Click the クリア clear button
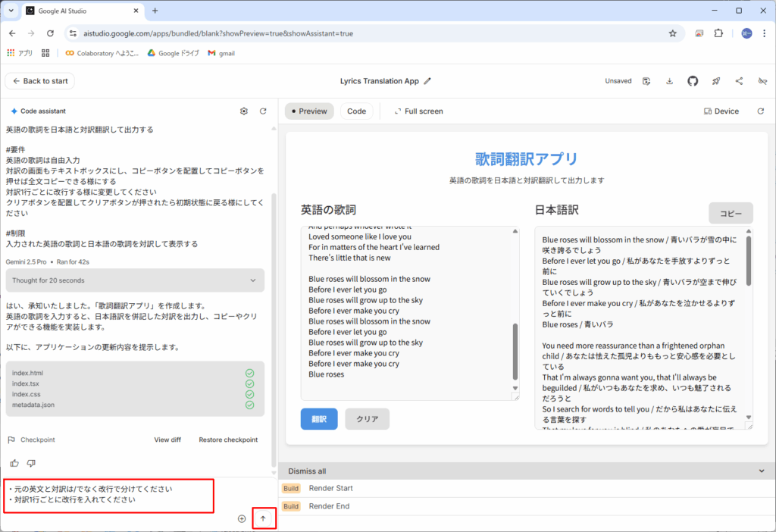The image size is (776, 532). [x=368, y=419]
